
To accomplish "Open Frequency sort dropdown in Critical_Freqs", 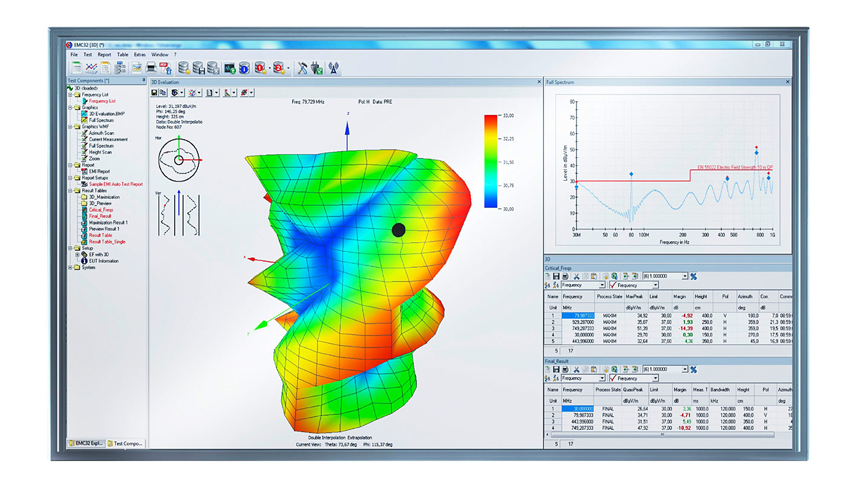I will tap(601, 286).
